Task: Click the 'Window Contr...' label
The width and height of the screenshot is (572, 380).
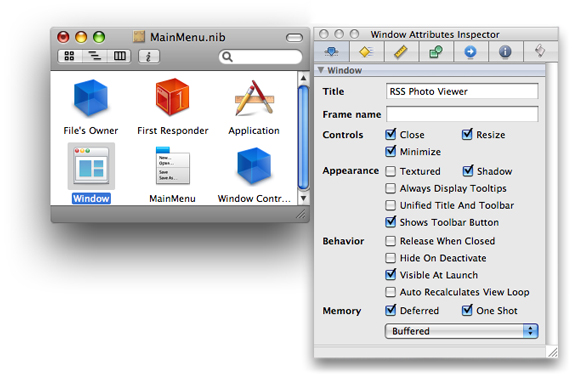Action: click(254, 198)
